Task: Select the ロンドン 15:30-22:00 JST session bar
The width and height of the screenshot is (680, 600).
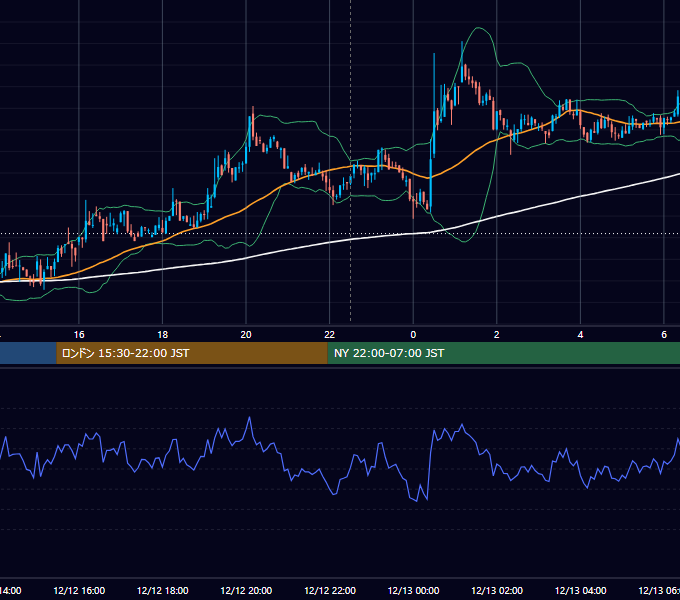Action: click(x=192, y=353)
